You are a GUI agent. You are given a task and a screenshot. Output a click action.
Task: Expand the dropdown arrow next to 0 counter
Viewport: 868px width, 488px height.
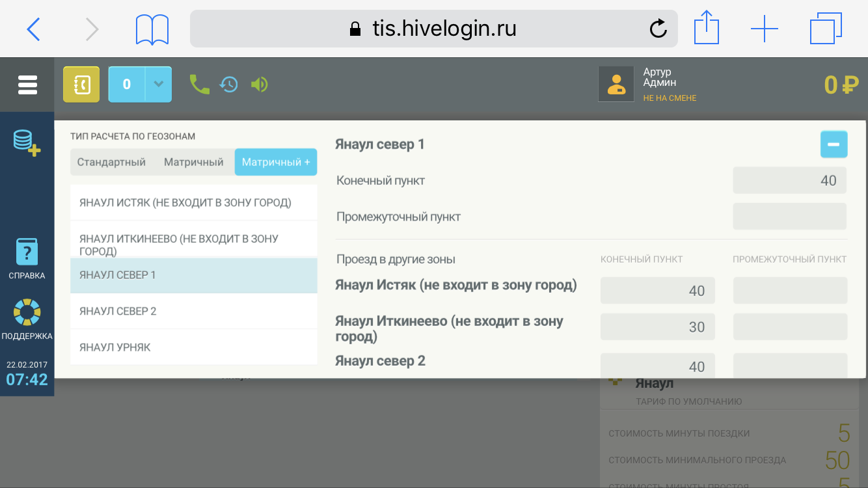pyautogui.click(x=158, y=85)
